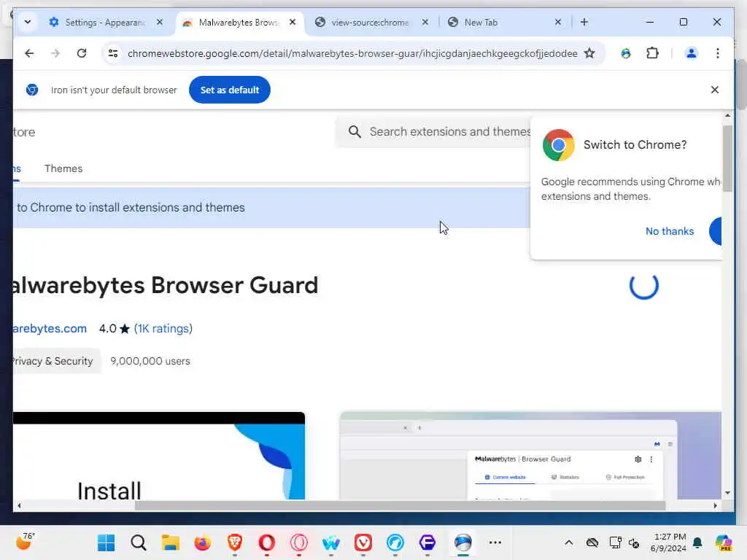This screenshot has width=747, height=560.
Task: Bookmark this page with the star icon
Action: (x=589, y=53)
